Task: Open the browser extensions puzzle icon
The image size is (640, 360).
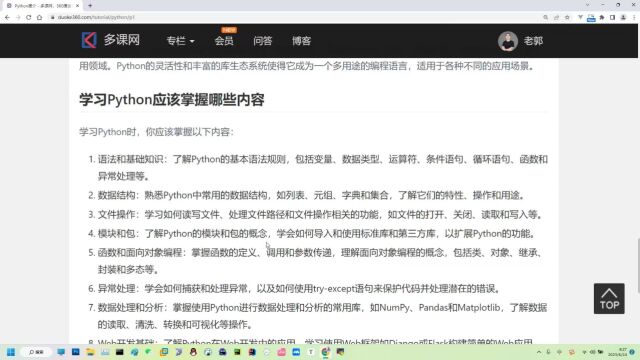Action: [602, 17]
